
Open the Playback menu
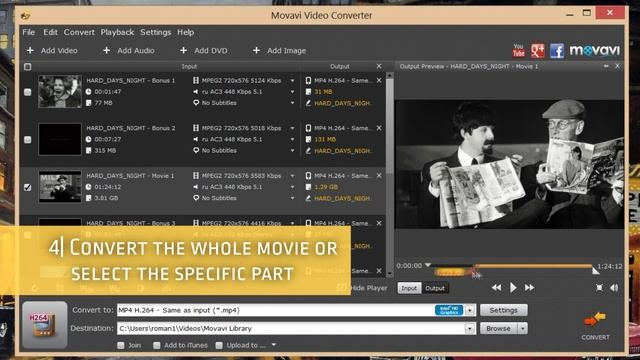pyautogui.click(x=117, y=32)
